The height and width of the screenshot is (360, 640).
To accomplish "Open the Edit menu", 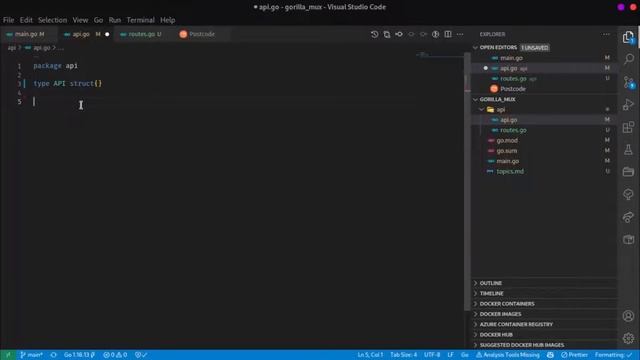I will [x=26, y=20].
